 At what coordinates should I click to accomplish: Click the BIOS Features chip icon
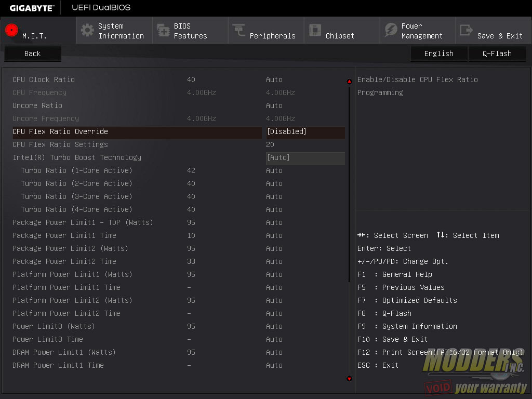coord(163,30)
